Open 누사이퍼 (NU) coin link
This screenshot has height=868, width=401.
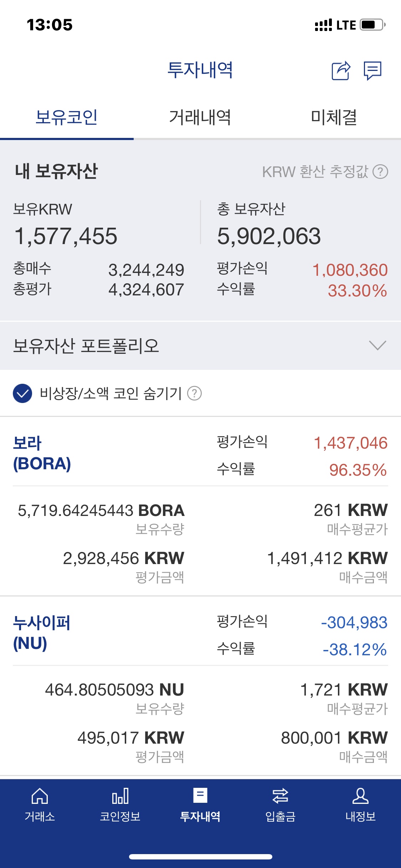[x=42, y=633]
